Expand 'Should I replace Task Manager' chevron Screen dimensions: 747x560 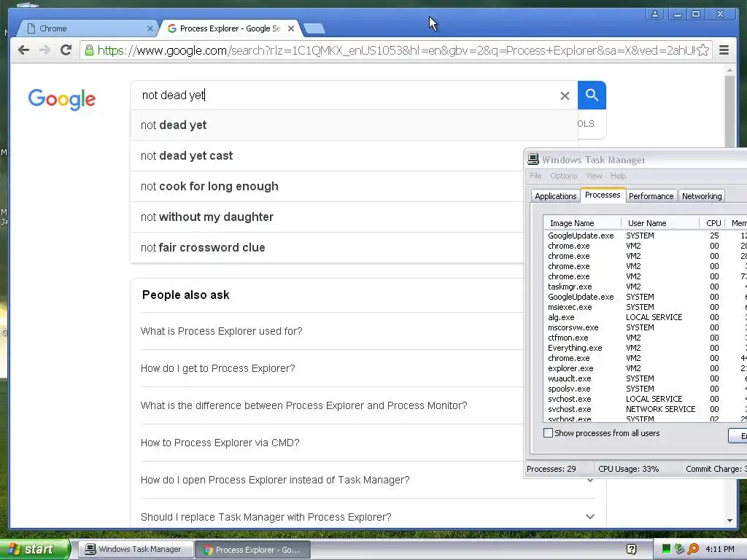(589, 517)
